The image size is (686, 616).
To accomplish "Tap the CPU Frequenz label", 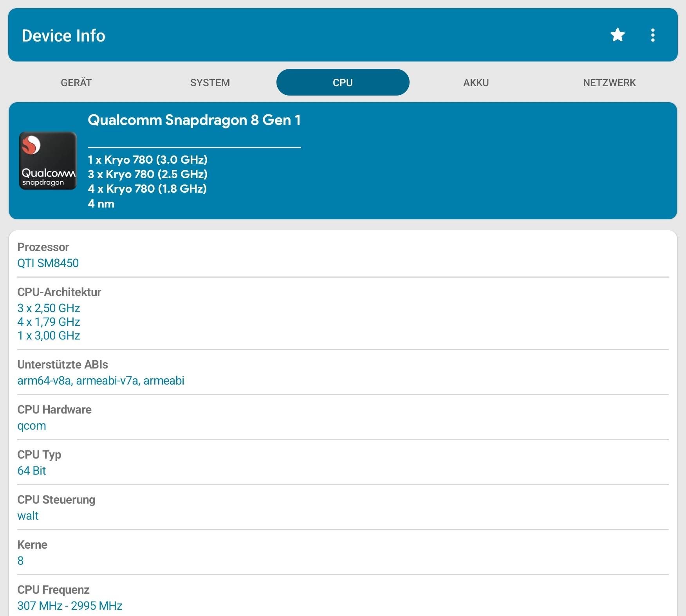I will (x=53, y=590).
